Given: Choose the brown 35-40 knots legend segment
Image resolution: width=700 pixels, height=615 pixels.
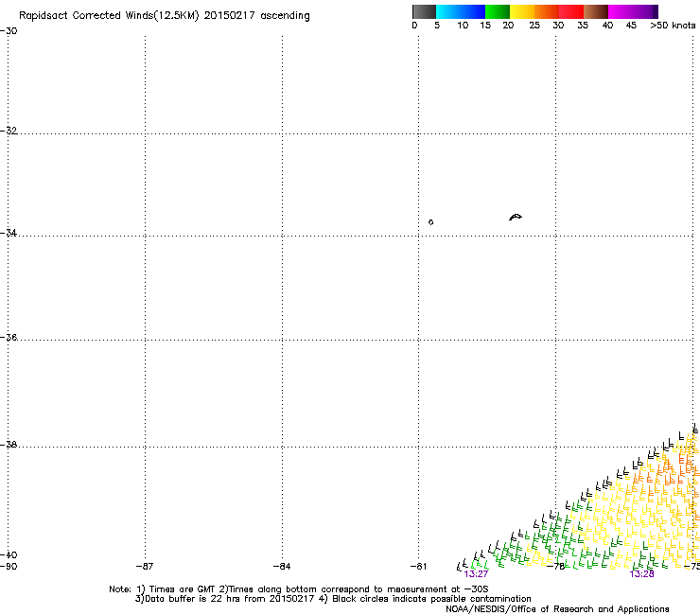Looking at the screenshot, I should tap(596, 11).
